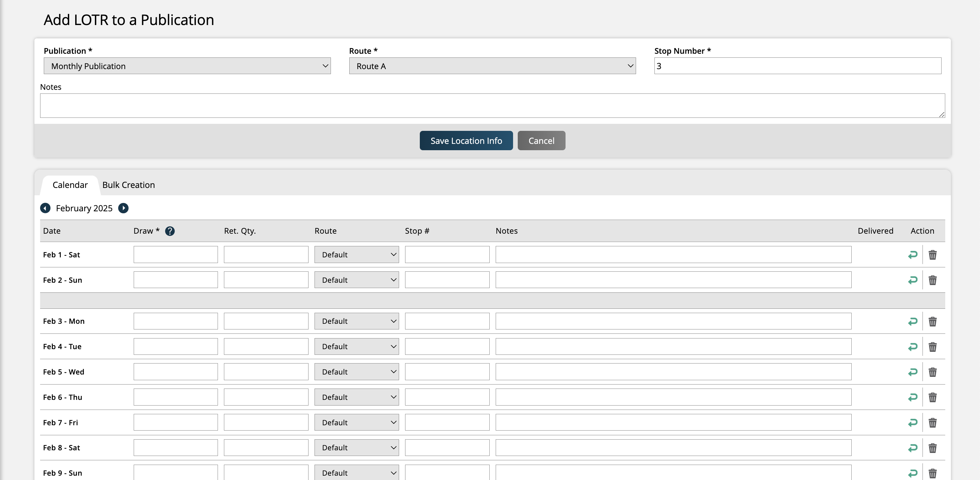Delete the Feb 2 - Sun row
Image resolution: width=980 pixels, height=480 pixels.
tap(933, 280)
